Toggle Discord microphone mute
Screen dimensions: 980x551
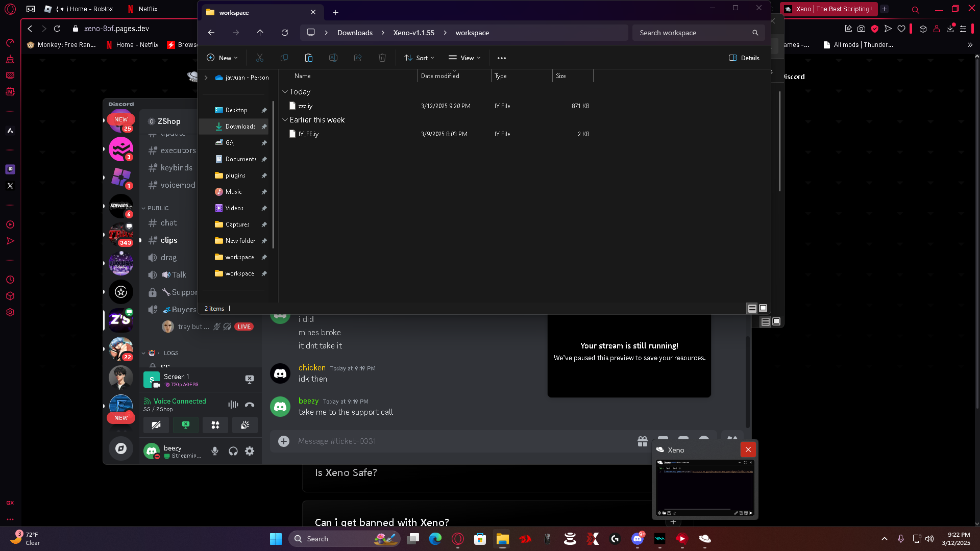coord(215,451)
